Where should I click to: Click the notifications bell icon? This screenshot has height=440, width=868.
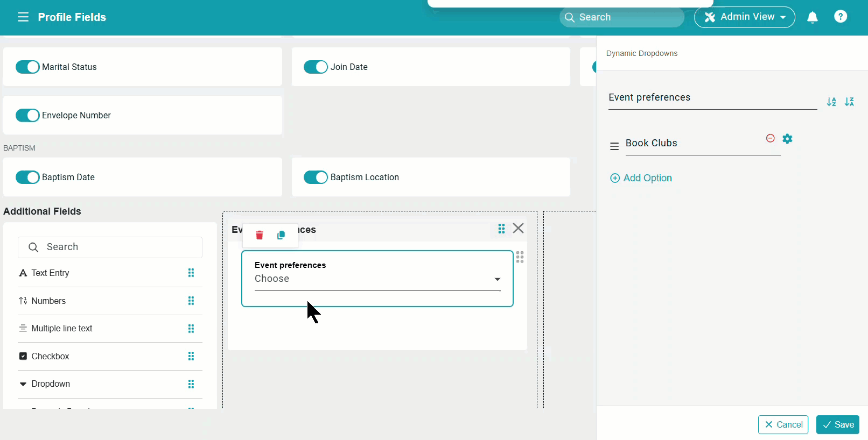pyautogui.click(x=812, y=17)
